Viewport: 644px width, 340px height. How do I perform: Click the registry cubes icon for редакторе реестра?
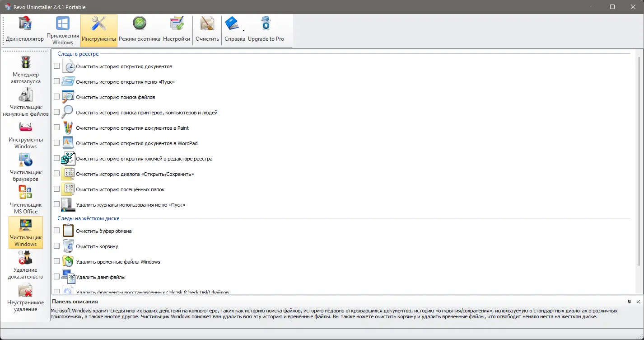(x=68, y=159)
